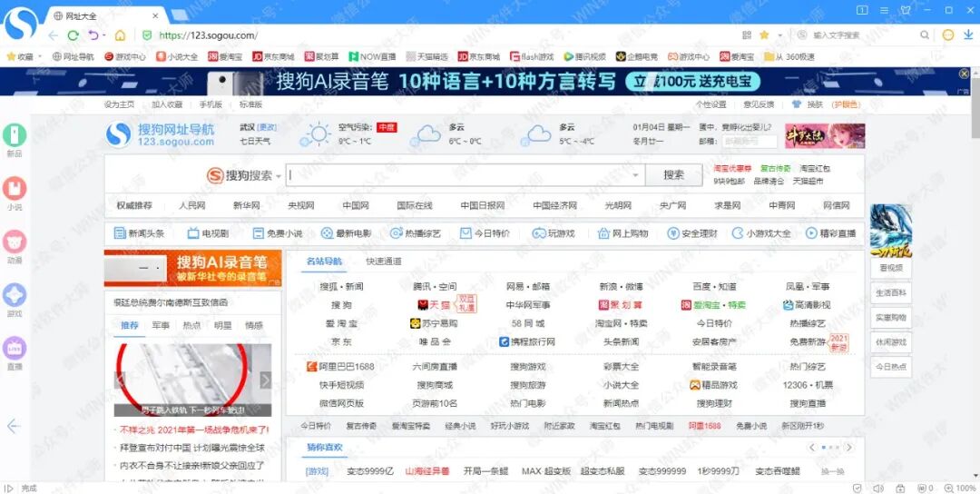Open the 明星 news tab
Image resolution: width=980 pixels, height=494 pixels.
222,325
